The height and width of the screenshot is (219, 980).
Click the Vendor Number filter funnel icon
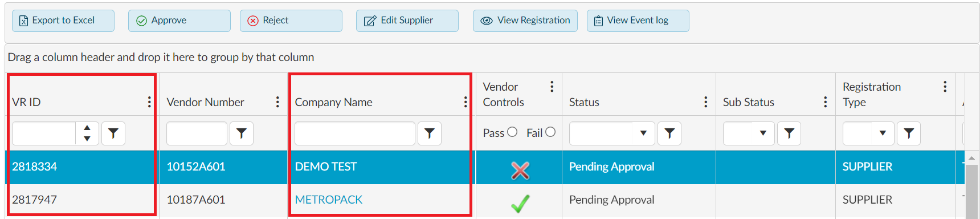[242, 133]
